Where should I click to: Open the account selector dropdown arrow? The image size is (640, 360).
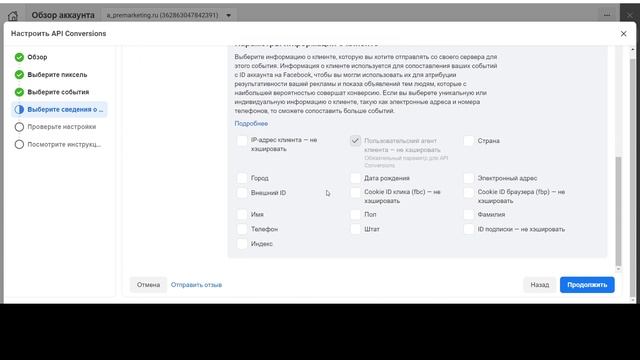[x=229, y=16]
